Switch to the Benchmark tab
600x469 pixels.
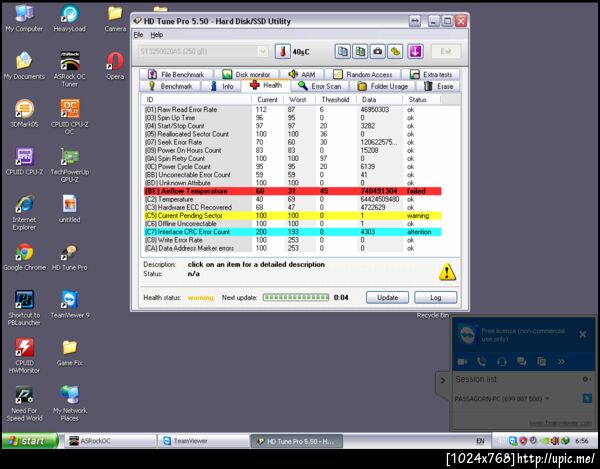170,86
